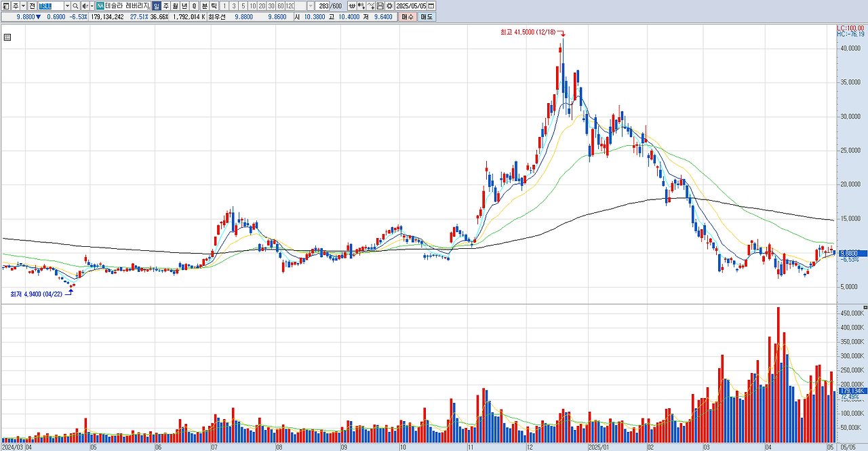868x451 pixels.
Task: Select the 틱 tick chart tab
Action: pos(214,6)
